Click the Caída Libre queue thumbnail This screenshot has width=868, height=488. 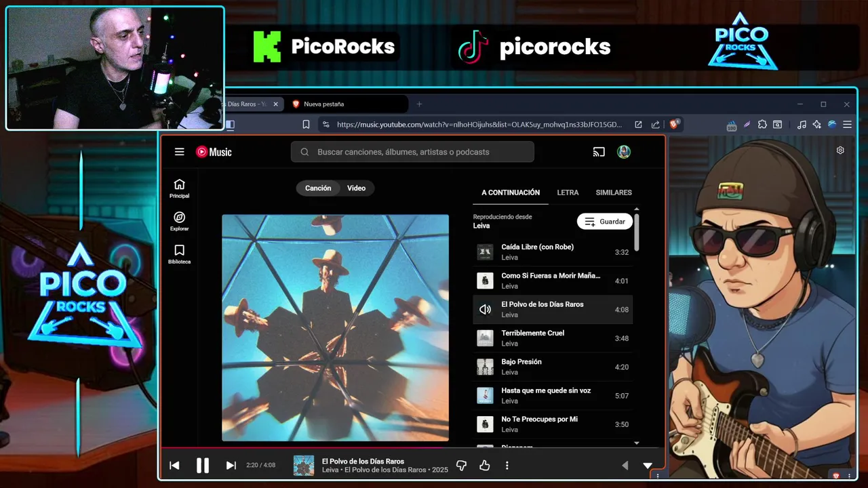[485, 252]
